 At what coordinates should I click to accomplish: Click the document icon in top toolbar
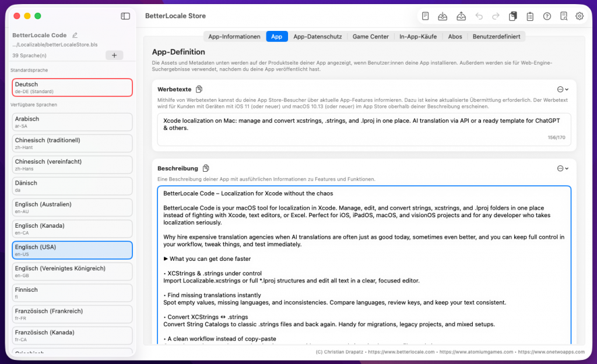click(x=426, y=16)
